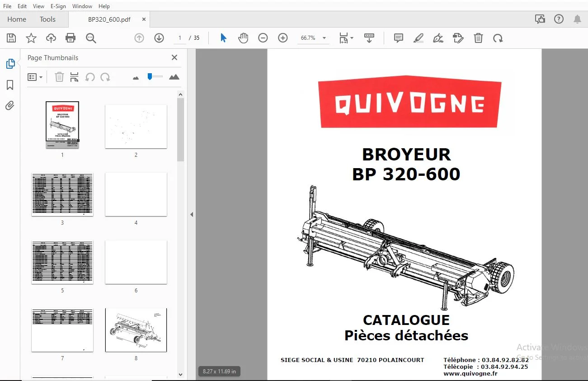The image size is (588, 381).
Task: Rotate page clockwise in thumbnails panel
Action: (105, 77)
